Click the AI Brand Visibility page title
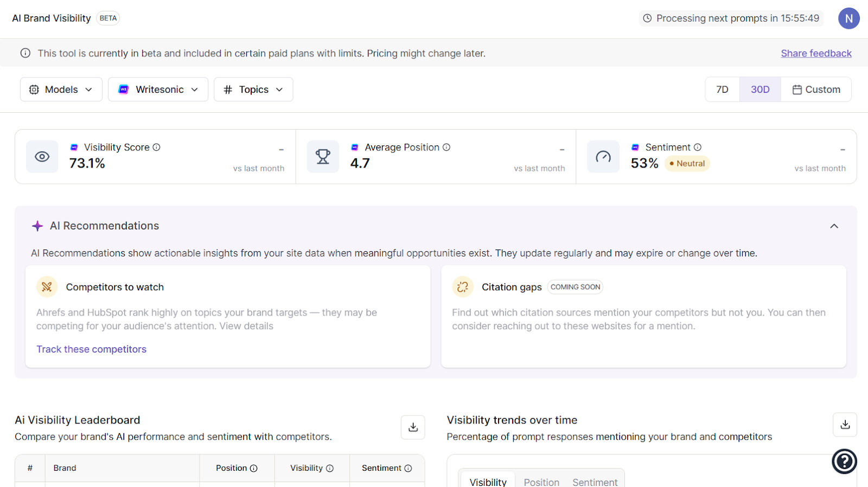The height and width of the screenshot is (487, 868). (x=52, y=18)
